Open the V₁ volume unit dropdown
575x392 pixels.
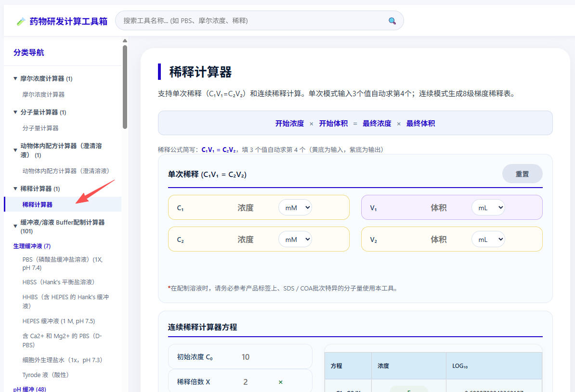(488, 208)
